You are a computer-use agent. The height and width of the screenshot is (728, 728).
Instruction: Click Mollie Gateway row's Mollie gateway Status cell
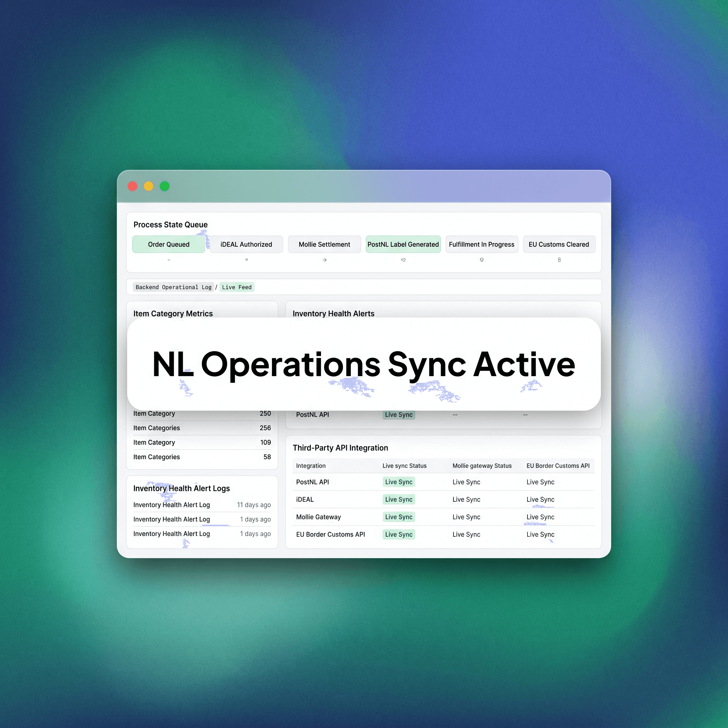(466, 517)
